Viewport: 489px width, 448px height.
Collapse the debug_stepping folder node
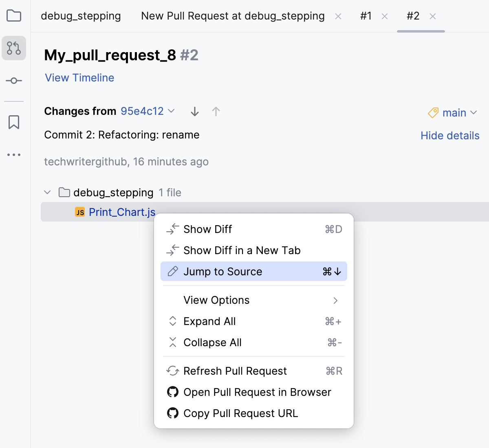coord(47,192)
